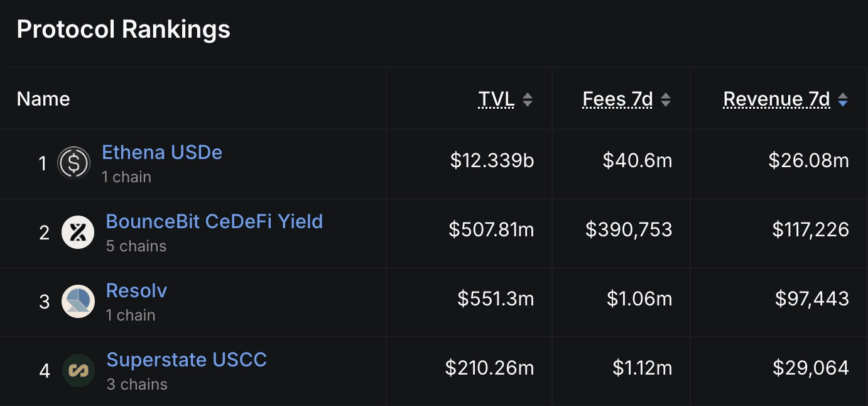868x406 pixels.
Task: Click the sort arrows beside Fees 7d
Action: click(666, 99)
